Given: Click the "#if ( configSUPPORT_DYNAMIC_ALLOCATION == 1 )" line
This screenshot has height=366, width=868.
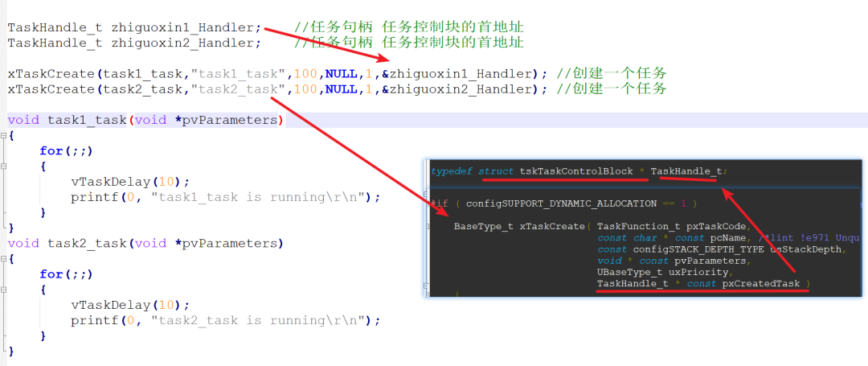Looking at the screenshot, I should coord(564,204).
